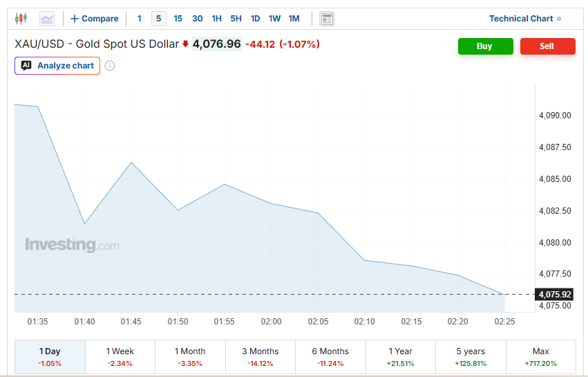Screen dimensions: 588x377
Task: Click the 01:50 time axis label
Action: click(178, 322)
